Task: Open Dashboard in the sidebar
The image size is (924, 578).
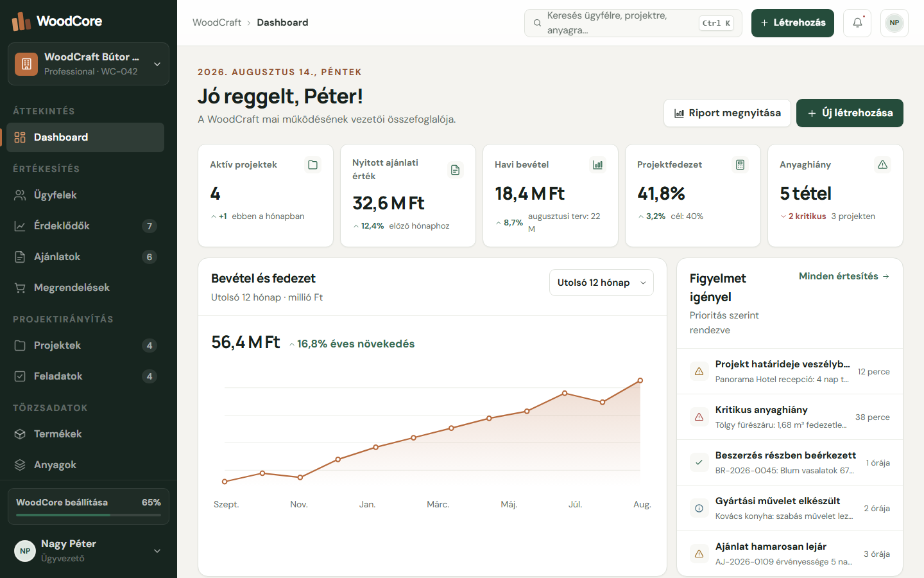Action: coord(85,137)
